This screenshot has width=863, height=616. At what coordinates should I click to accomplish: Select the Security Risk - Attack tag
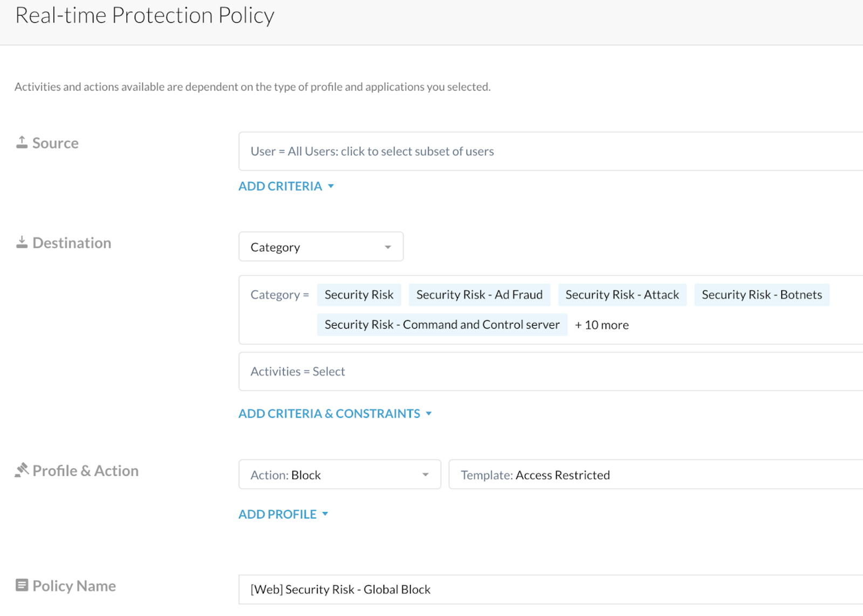tap(622, 295)
